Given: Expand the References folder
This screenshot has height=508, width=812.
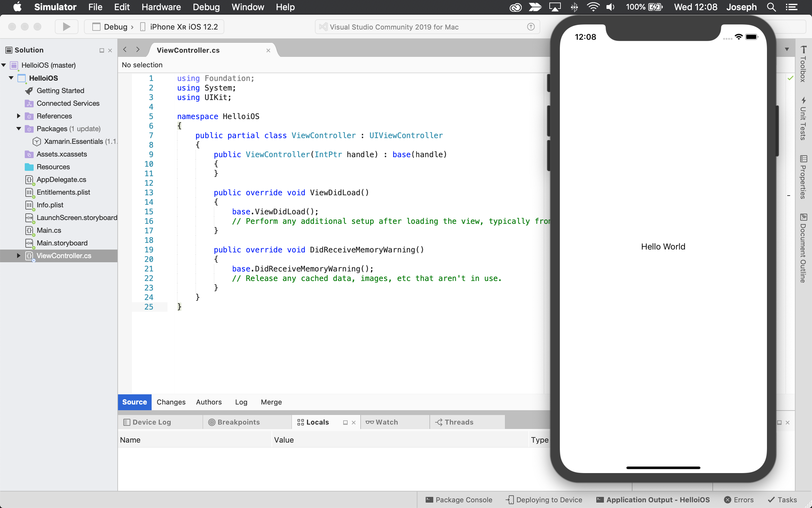Looking at the screenshot, I should (x=18, y=116).
